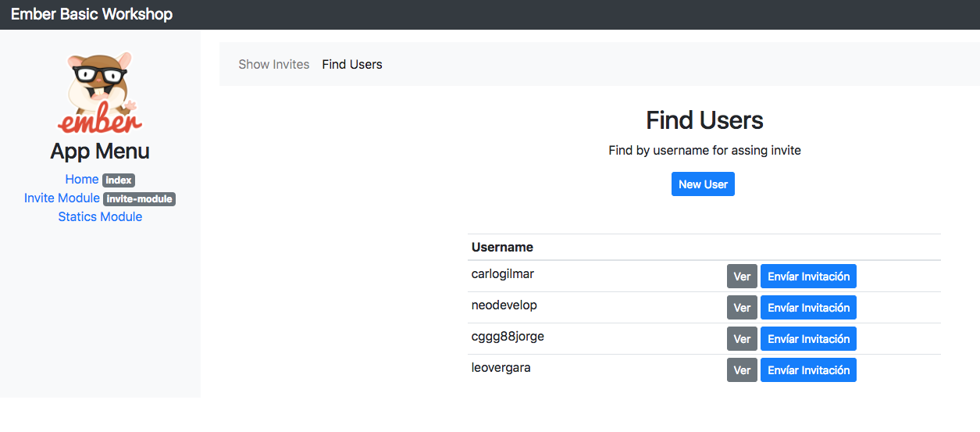Send invitation to leovergara
The height and width of the screenshot is (432, 980).
pyautogui.click(x=808, y=370)
